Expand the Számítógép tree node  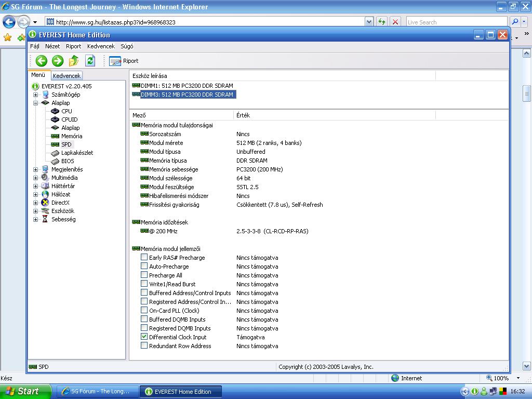click(35, 95)
